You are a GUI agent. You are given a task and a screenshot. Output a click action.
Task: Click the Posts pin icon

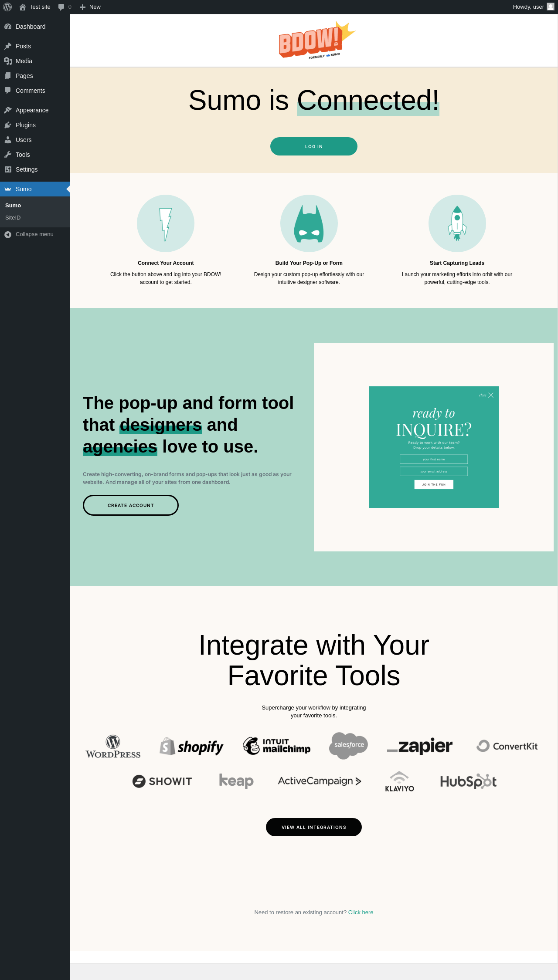click(x=8, y=46)
